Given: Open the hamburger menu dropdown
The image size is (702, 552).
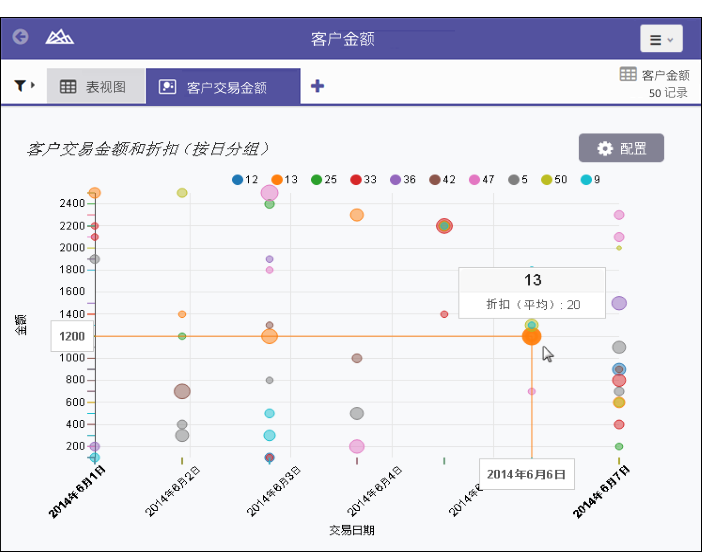Looking at the screenshot, I should point(661,39).
